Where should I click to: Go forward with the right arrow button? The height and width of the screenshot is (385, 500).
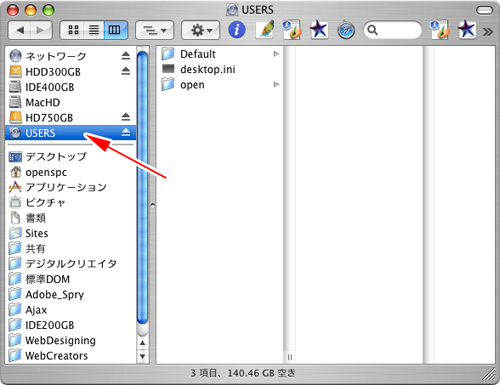point(41,30)
